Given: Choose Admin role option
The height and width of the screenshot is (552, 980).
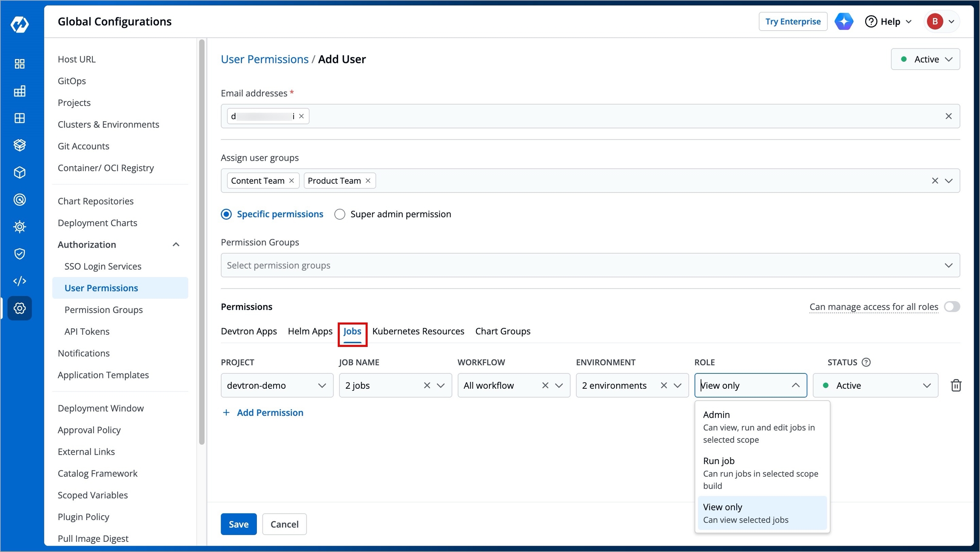Looking at the screenshot, I should pos(762,427).
